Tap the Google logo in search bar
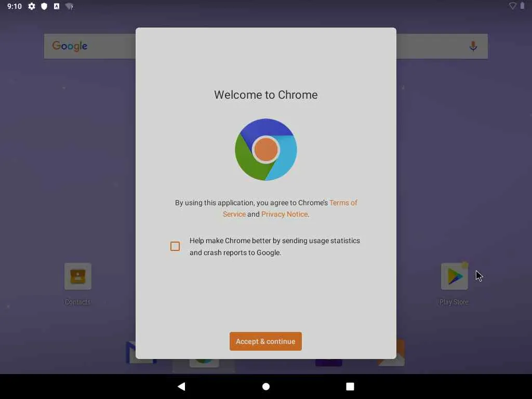The image size is (532, 399). (x=70, y=46)
